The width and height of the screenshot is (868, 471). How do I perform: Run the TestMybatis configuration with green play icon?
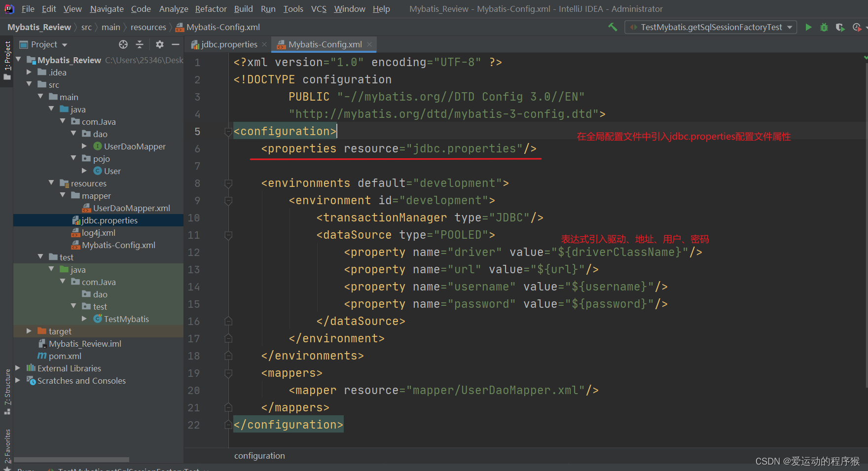[x=808, y=27]
